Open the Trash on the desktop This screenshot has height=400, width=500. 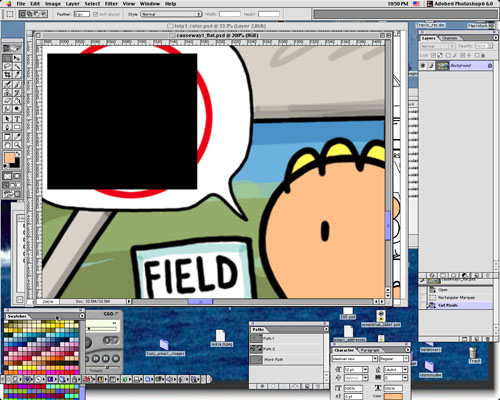pos(473,354)
